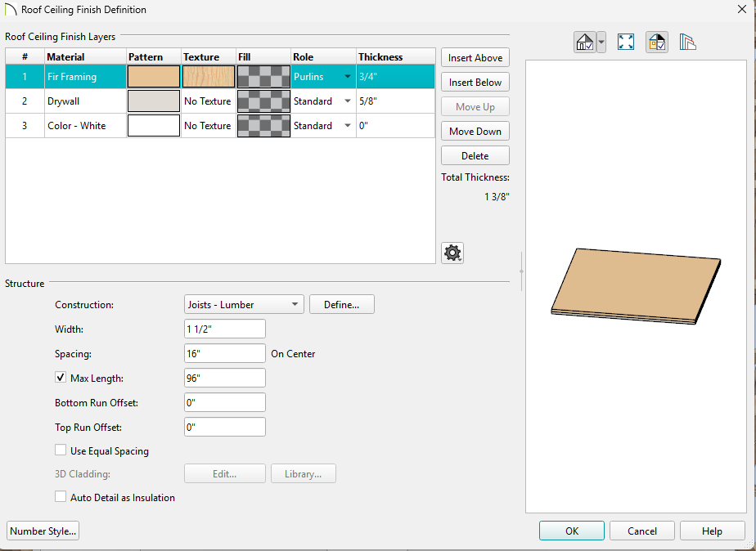Enable Use Equal Spacing checkbox
The width and height of the screenshot is (756, 551).
(61, 450)
